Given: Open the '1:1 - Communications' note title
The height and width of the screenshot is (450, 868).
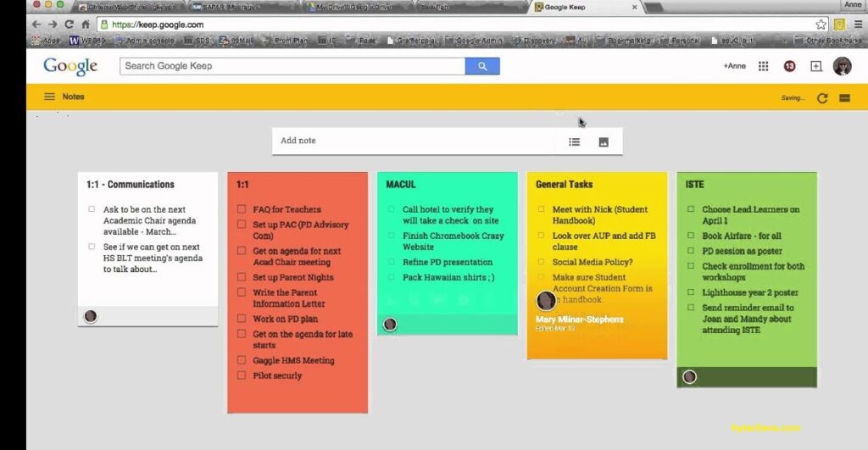Looking at the screenshot, I should [130, 184].
